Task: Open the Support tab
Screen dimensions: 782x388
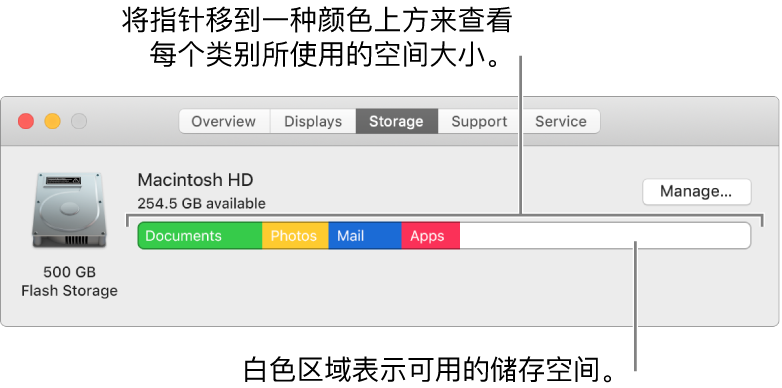Action: (479, 121)
